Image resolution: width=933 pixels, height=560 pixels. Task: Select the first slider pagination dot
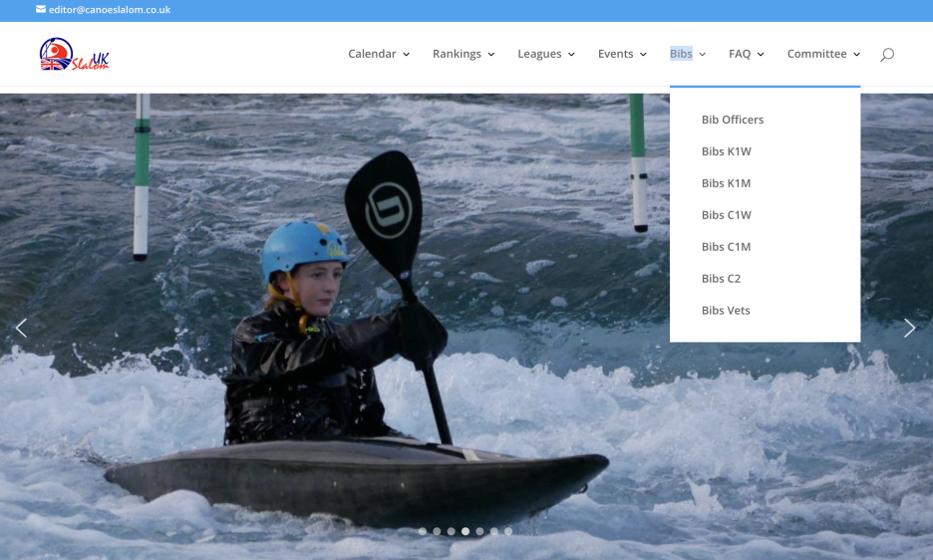click(423, 532)
